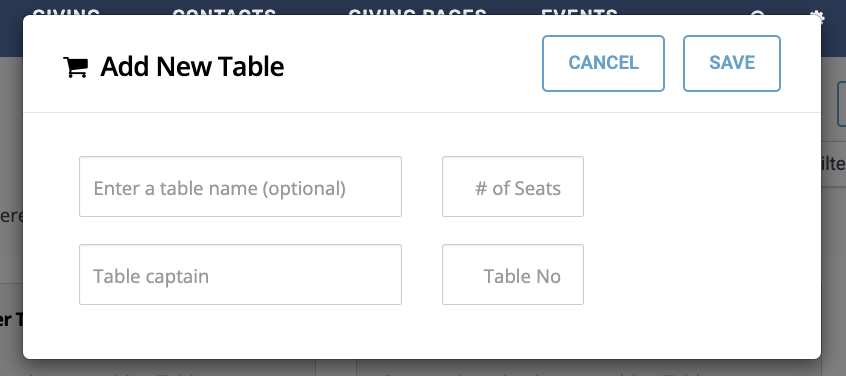Viewport: 846px width, 376px height.
Task: Go to CONTACTS in the top navigation
Action: (224, 12)
